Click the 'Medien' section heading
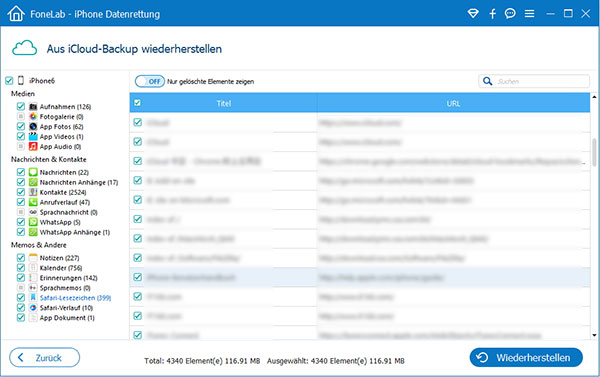Screen dimensions: 600x377 (x=23, y=93)
